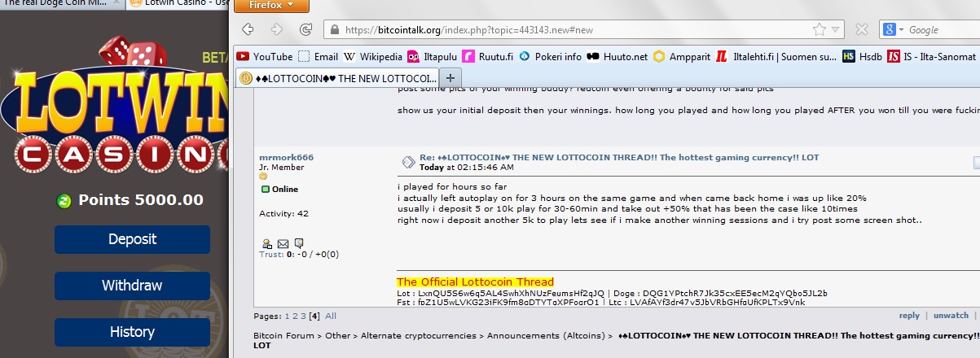Click the Re: LOTTOCOIN post title link
Viewport: 980px width, 358px height.
pos(619,157)
